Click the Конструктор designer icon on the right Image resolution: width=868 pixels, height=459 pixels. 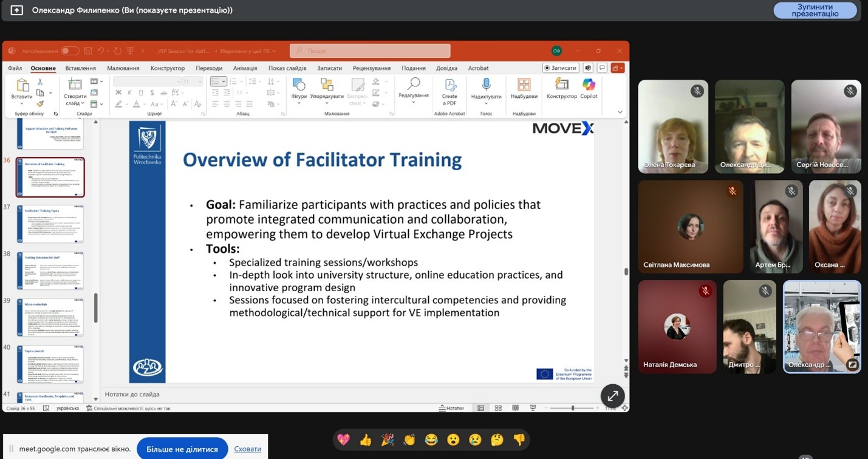pos(561,88)
